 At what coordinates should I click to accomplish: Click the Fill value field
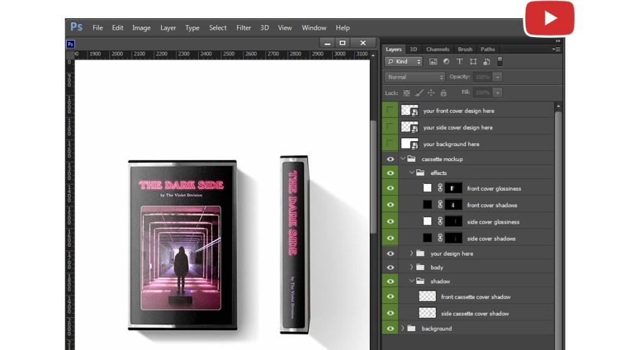click(483, 93)
